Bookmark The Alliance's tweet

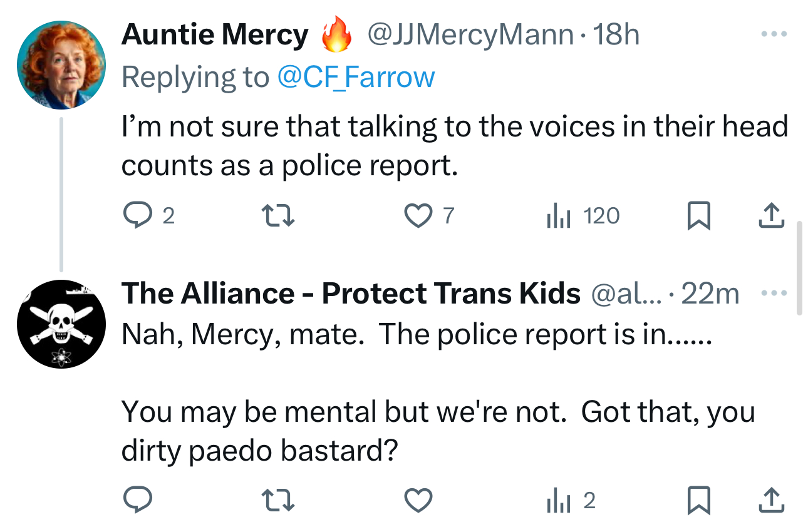coord(698,500)
